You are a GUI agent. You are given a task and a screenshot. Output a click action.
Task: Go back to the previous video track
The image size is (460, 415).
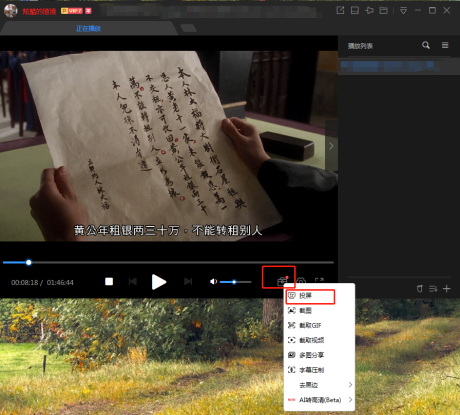tap(133, 282)
